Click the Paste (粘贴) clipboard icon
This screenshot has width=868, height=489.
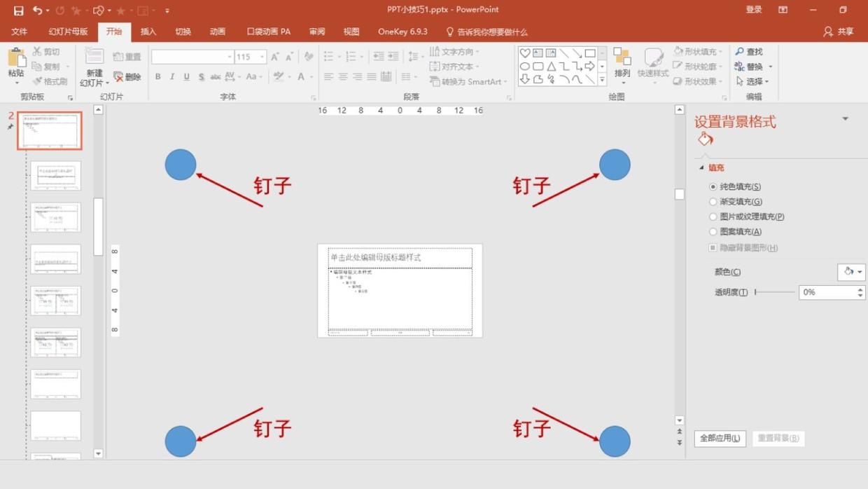16,60
